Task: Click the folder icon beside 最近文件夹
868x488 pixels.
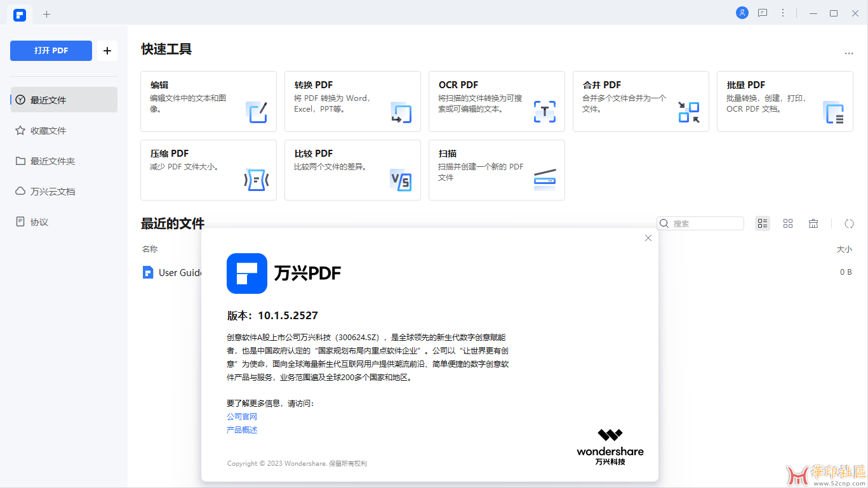Action: tap(20, 161)
